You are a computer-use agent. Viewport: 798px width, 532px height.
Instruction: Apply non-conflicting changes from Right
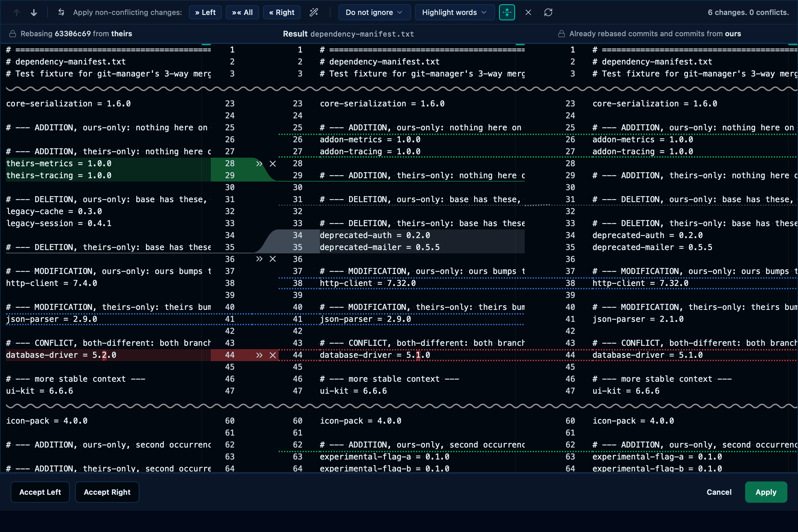282,13
